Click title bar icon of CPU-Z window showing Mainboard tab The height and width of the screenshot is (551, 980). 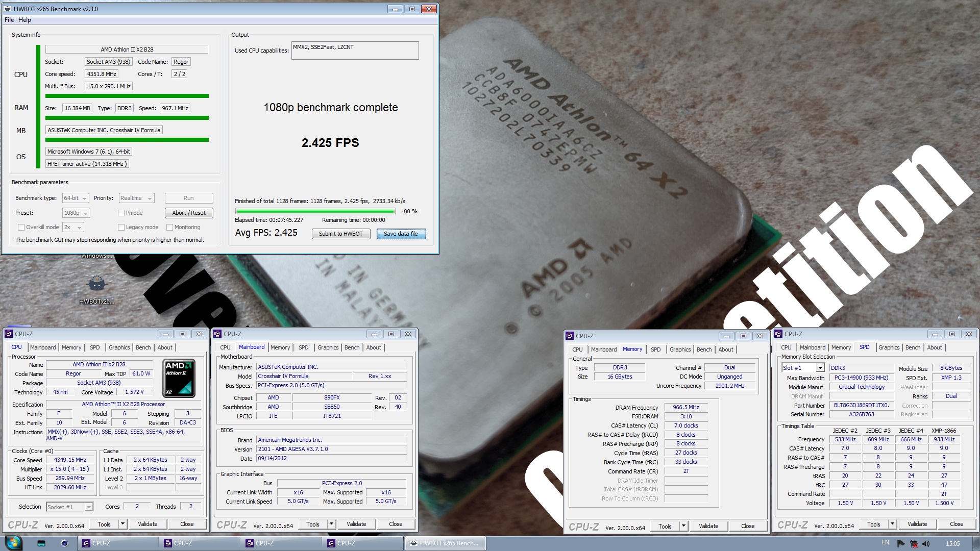217,334
